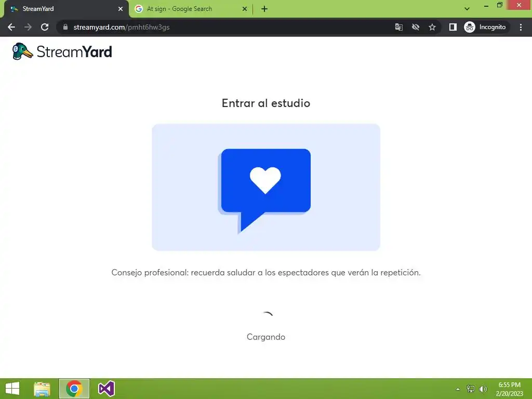Open Chrome three-dot menu
Viewport: 532px width, 399px height.
(521, 27)
